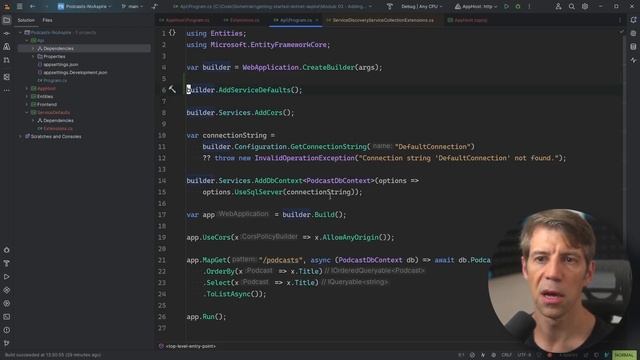Viewport: 640px width, 360px height.
Task: Click the NORMAL vim mode status indicator
Action: coord(624,355)
